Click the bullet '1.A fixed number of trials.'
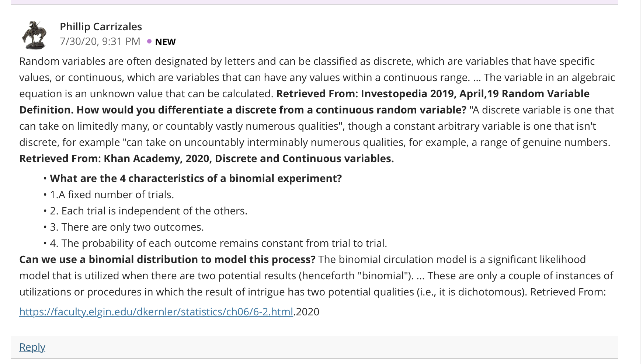The image size is (643, 364). [112, 195]
